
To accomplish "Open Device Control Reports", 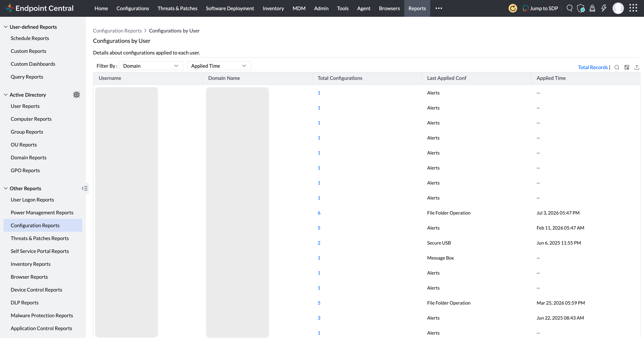I will pyautogui.click(x=36, y=290).
